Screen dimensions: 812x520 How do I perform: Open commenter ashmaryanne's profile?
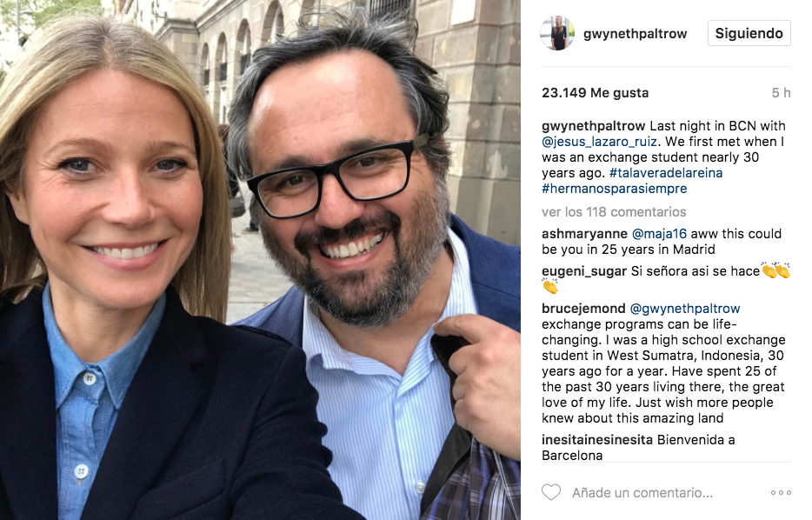tap(584, 234)
